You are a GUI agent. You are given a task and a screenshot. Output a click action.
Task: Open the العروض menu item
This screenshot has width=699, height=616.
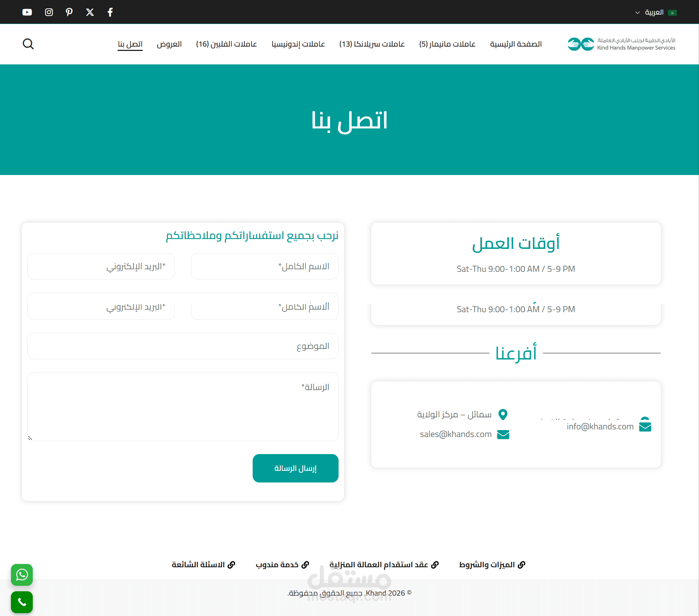(x=169, y=44)
